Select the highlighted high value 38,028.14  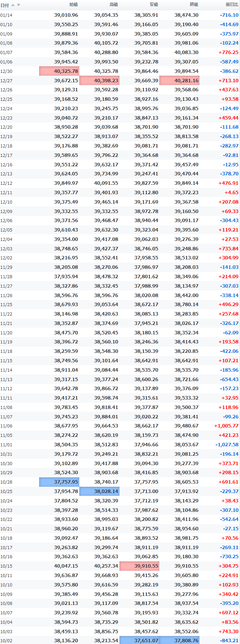pos(100,491)
